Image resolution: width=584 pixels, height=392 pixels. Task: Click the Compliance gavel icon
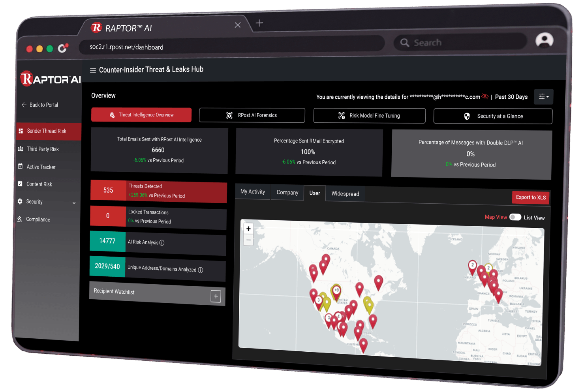click(20, 219)
